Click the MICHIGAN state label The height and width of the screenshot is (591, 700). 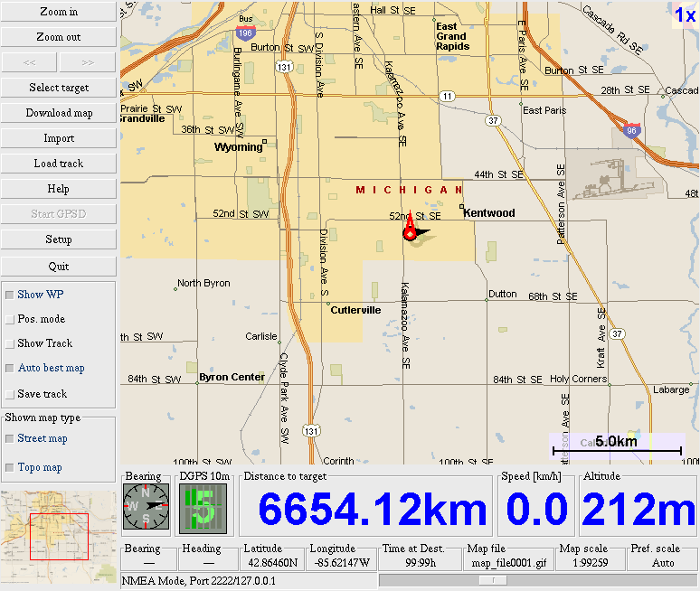(x=409, y=190)
